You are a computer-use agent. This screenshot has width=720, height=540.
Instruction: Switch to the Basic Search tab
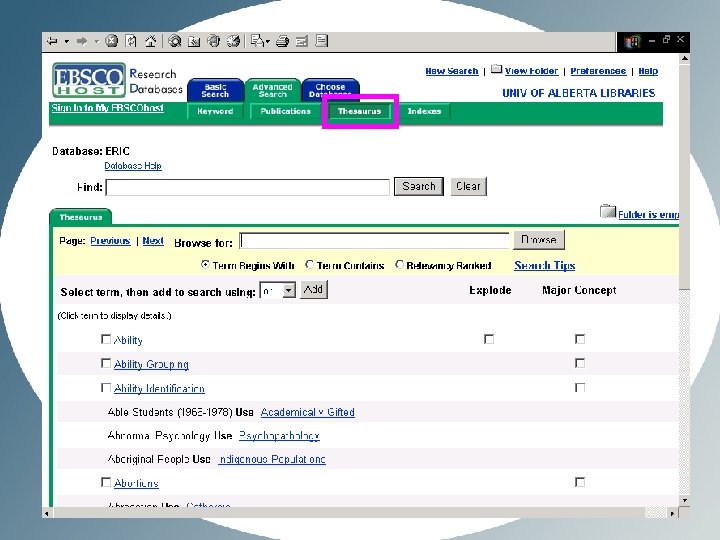click(215, 90)
